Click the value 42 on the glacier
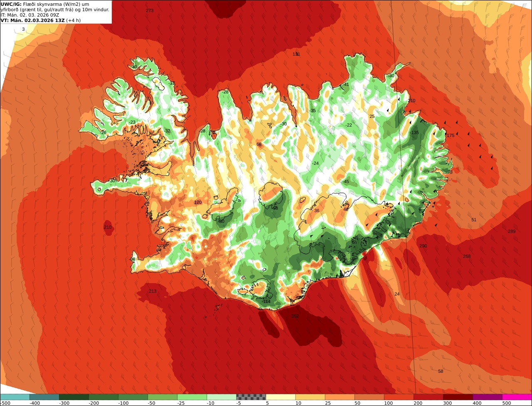 tap(346, 210)
